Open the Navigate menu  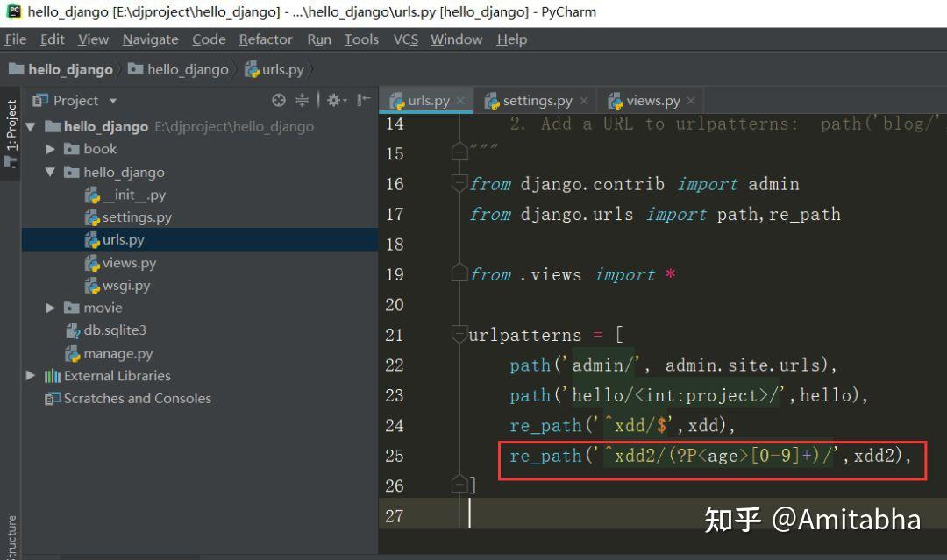[151, 39]
